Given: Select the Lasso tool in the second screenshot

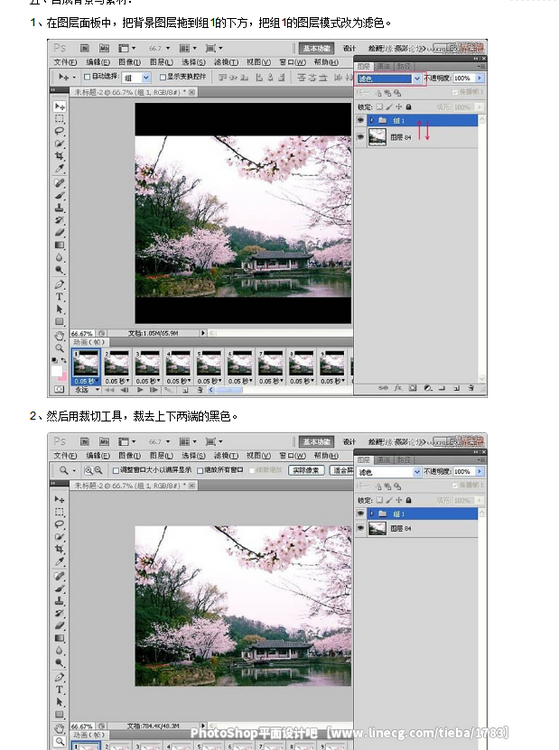Looking at the screenshot, I should [59, 524].
